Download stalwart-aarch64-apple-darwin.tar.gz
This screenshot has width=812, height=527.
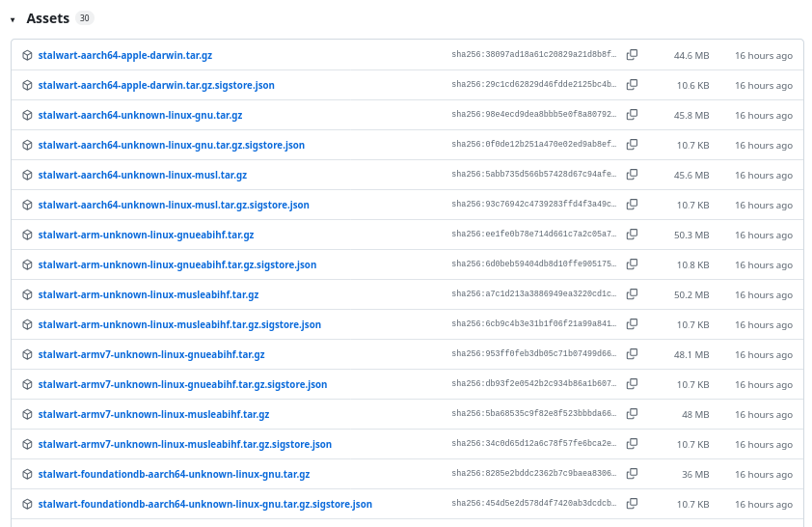(124, 55)
